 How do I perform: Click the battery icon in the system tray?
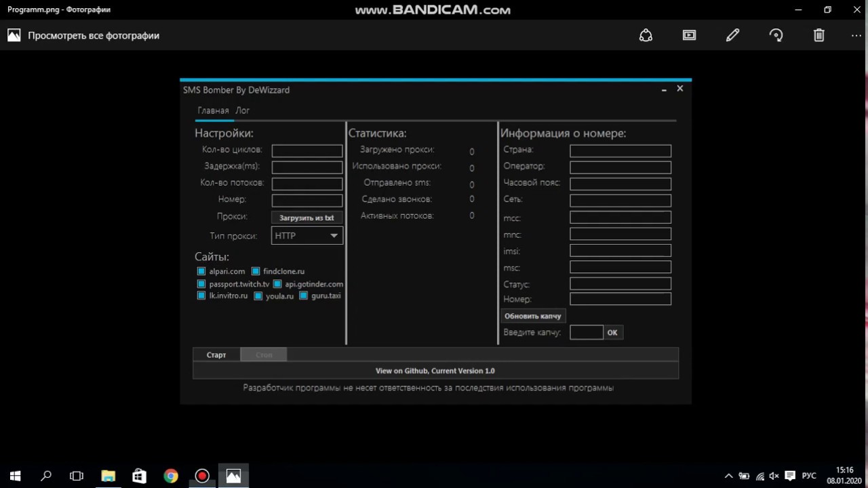745,476
